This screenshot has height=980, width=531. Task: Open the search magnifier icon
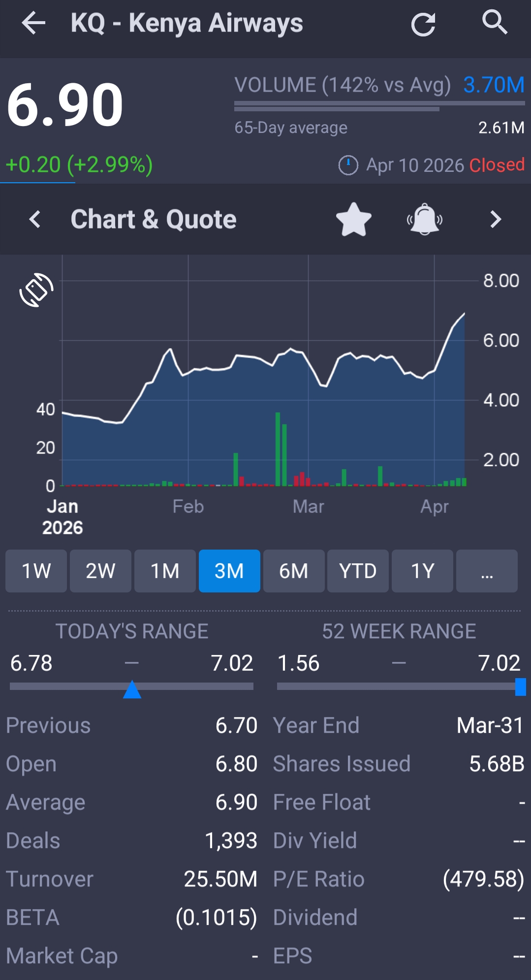tap(494, 23)
